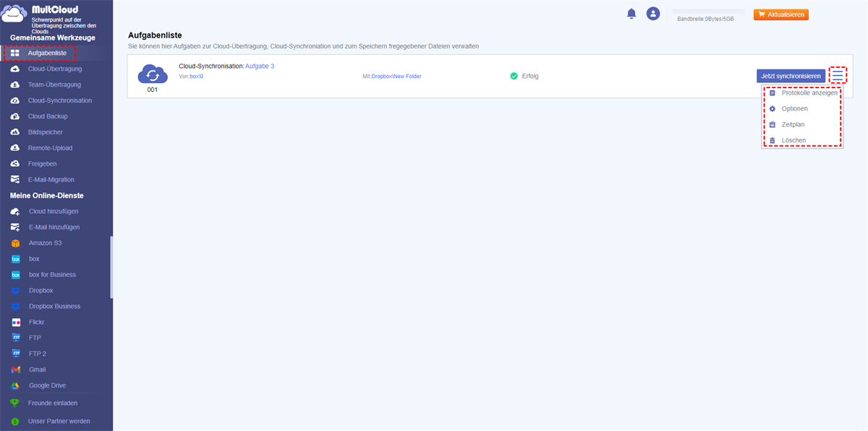Click Cloud hinzufügen label
This screenshot has width=868, height=431.
pos(54,211)
